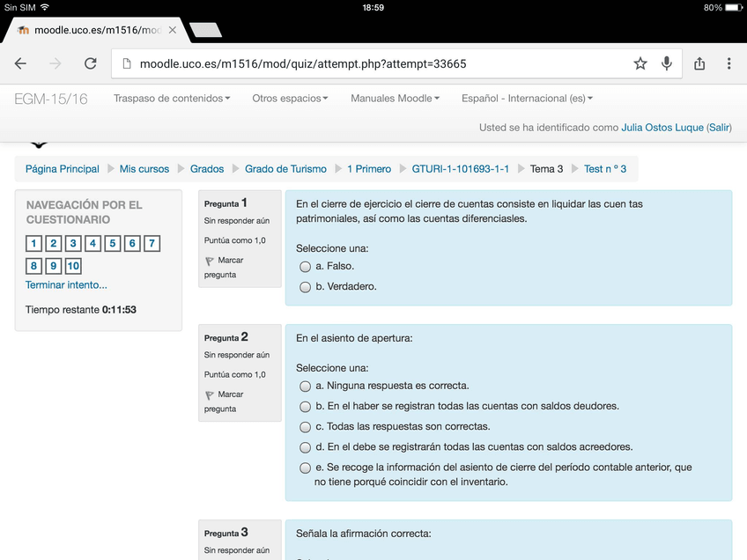
Task: Bookmark the page with the star icon
Action: pos(640,63)
